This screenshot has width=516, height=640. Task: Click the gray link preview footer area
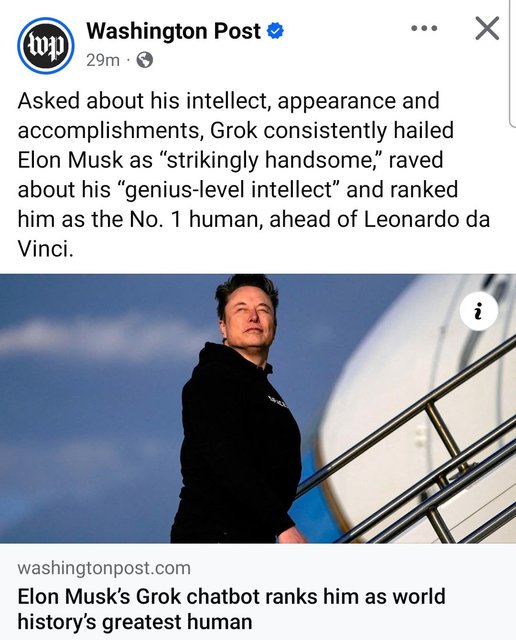coord(258,591)
